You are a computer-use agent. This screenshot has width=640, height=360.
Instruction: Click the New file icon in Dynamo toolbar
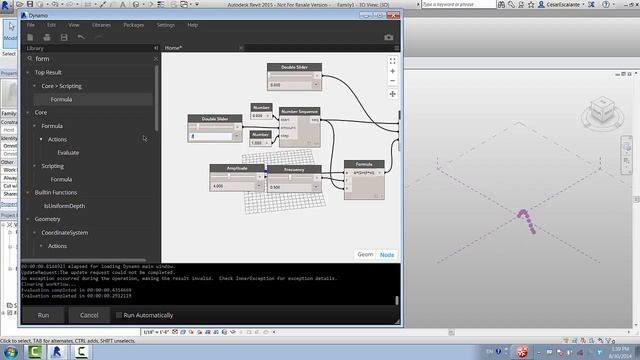[x=30, y=37]
